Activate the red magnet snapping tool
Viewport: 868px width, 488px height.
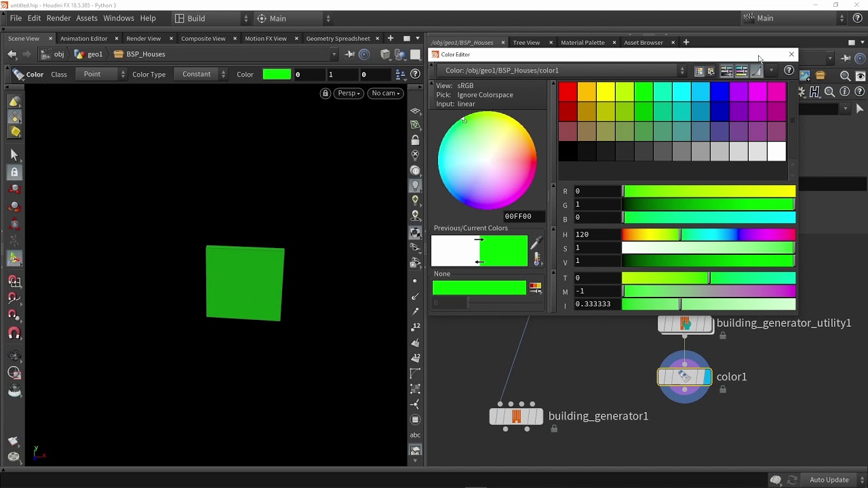[14, 333]
